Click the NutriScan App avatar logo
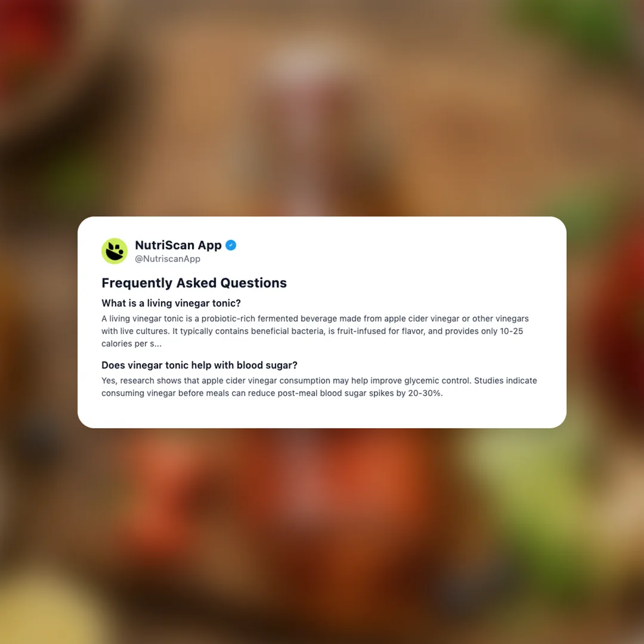The image size is (644, 644). pyautogui.click(x=114, y=251)
